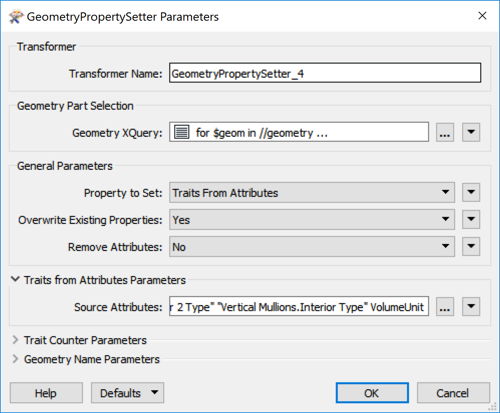
Task: Open arrow menu beside Overwrite Existing Properties
Action: [x=471, y=219]
